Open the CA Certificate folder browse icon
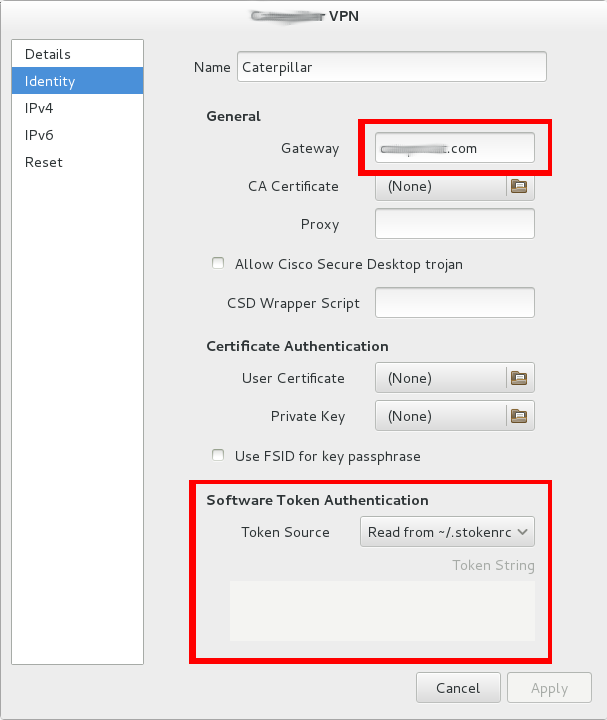 [x=519, y=186]
